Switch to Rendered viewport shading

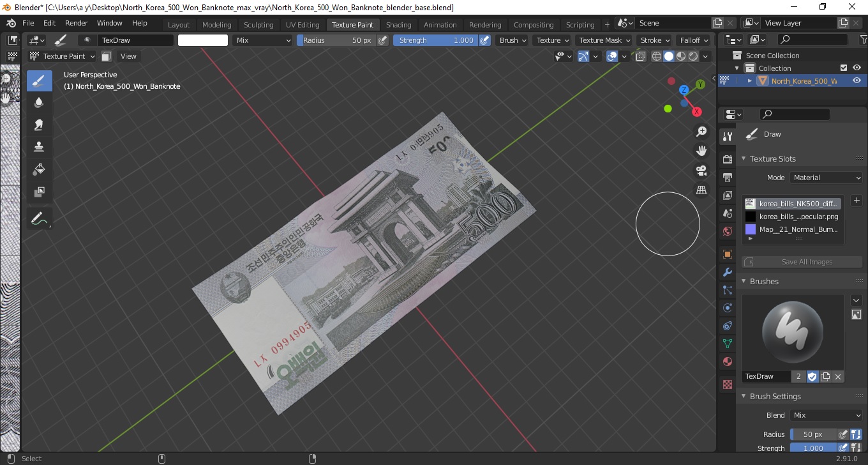692,56
